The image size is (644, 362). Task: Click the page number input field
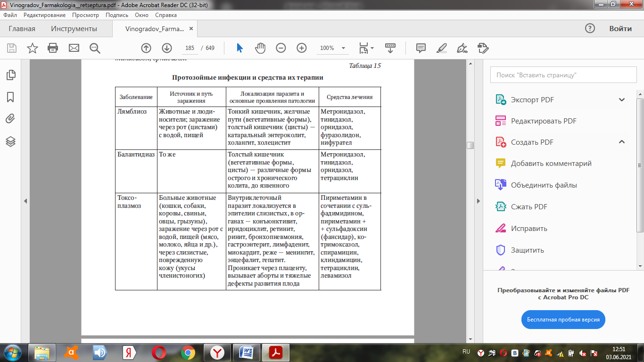pyautogui.click(x=190, y=48)
